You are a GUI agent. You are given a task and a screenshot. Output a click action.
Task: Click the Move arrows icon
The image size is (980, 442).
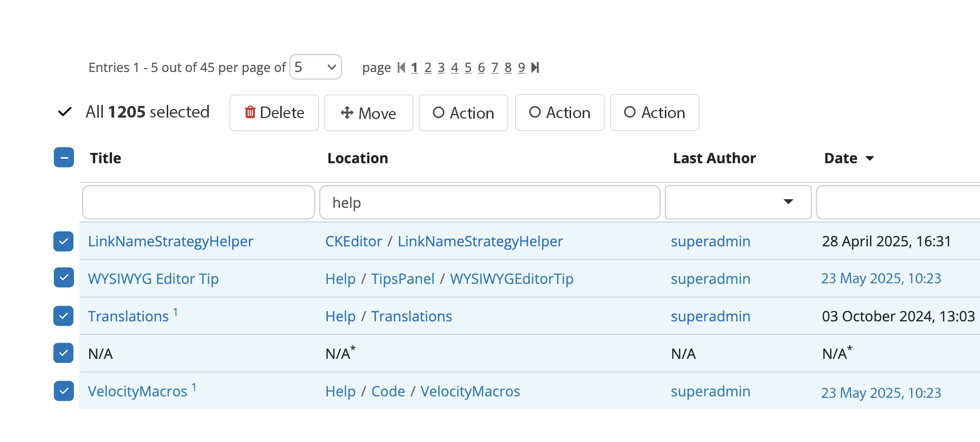[347, 113]
